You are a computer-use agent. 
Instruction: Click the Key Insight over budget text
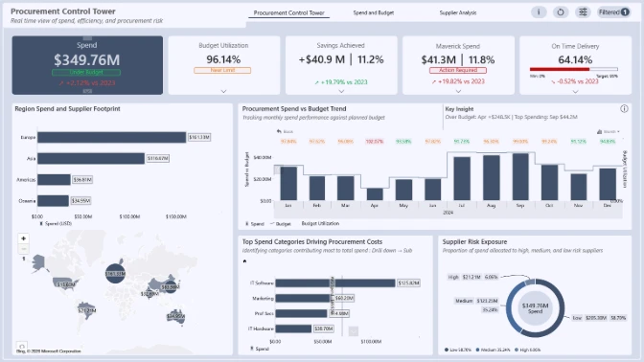click(x=511, y=117)
